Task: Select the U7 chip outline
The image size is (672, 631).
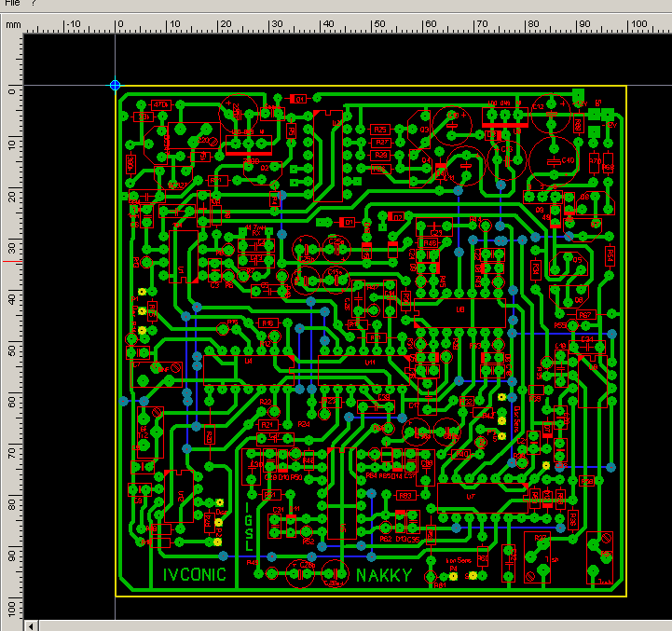Action: tap(483, 498)
